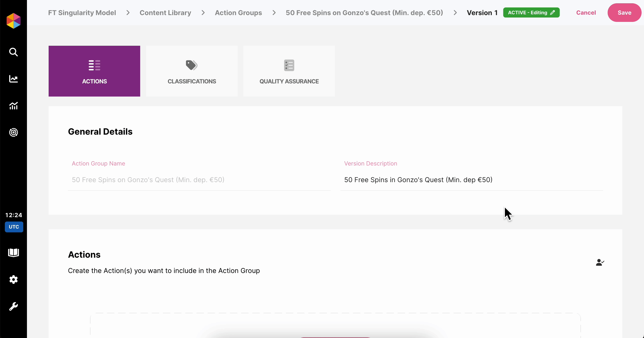644x338 pixels.
Task: Select the Actions tab
Action: pyautogui.click(x=94, y=71)
